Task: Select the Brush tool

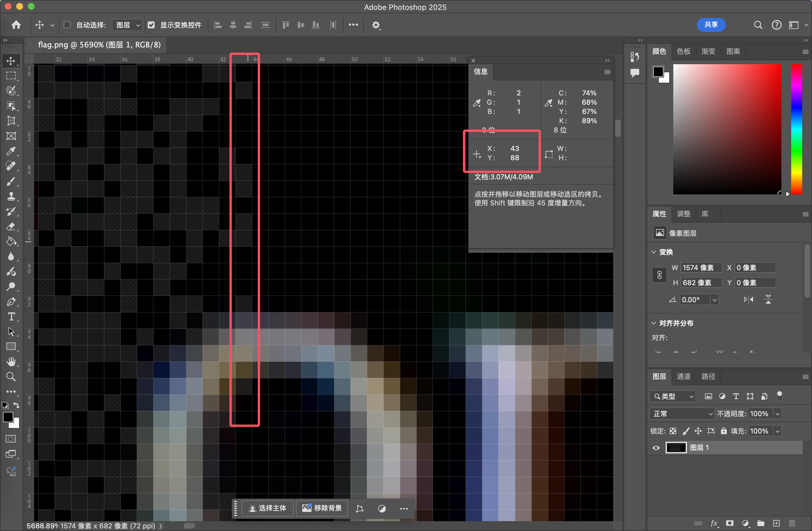Action: tap(11, 181)
